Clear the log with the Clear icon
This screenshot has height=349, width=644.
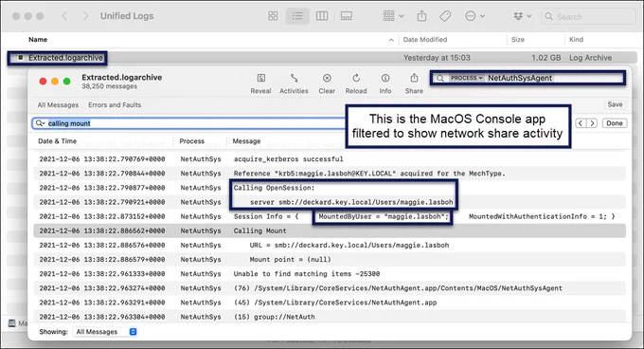[x=327, y=78]
